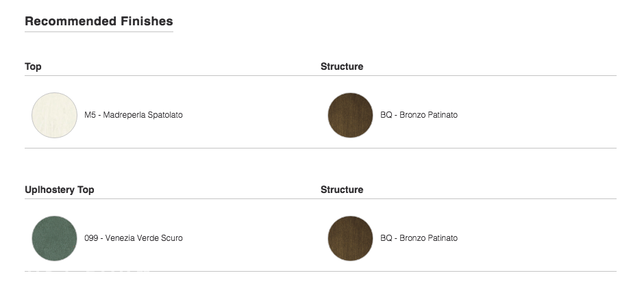The image size is (644, 297).
Task: Pick the Bronzo Patinato swatch beside Madreperla
Action: [350, 115]
